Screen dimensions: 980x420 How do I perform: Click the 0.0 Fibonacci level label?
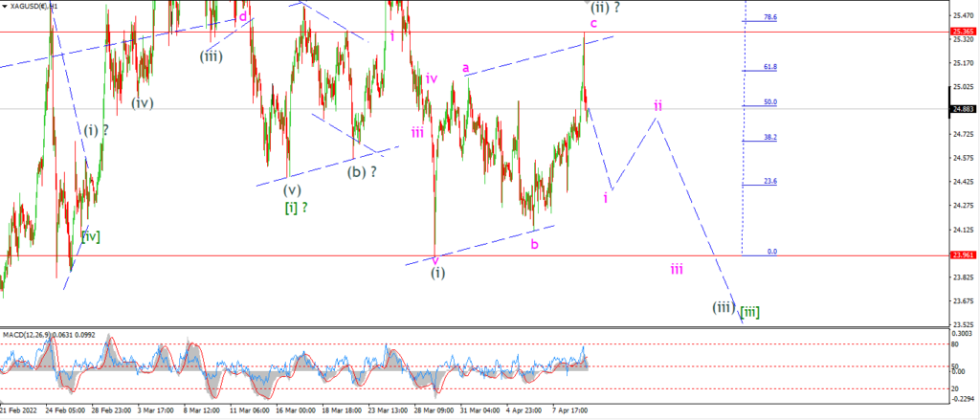pyautogui.click(x=772, y=252)
